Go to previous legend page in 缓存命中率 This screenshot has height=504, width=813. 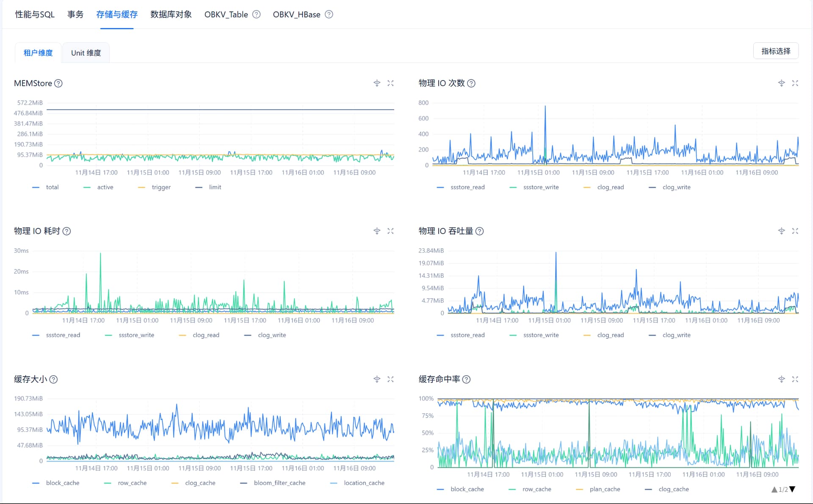pos(774,490)
